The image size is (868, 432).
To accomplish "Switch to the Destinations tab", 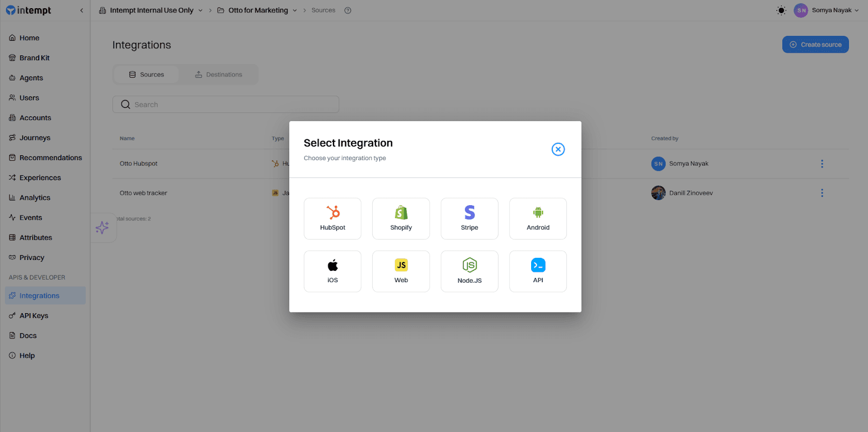I will (x=219, y=74).
